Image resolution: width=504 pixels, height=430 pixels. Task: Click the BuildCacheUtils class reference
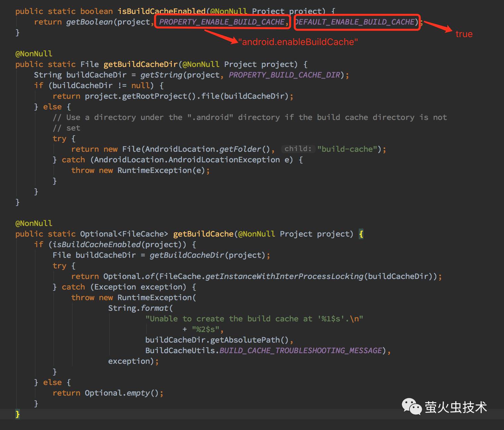(180, 350)
